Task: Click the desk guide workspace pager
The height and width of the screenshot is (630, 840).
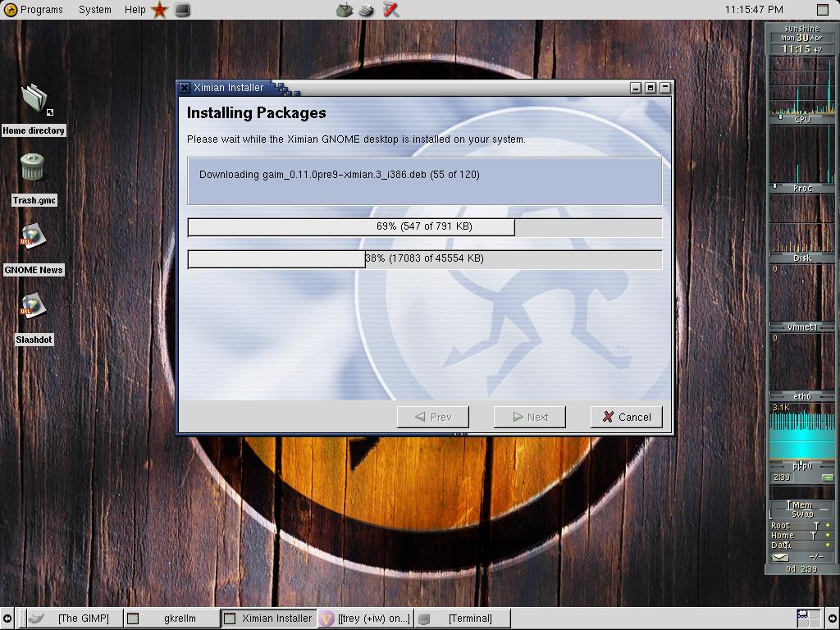Action: tap(808, 619)
